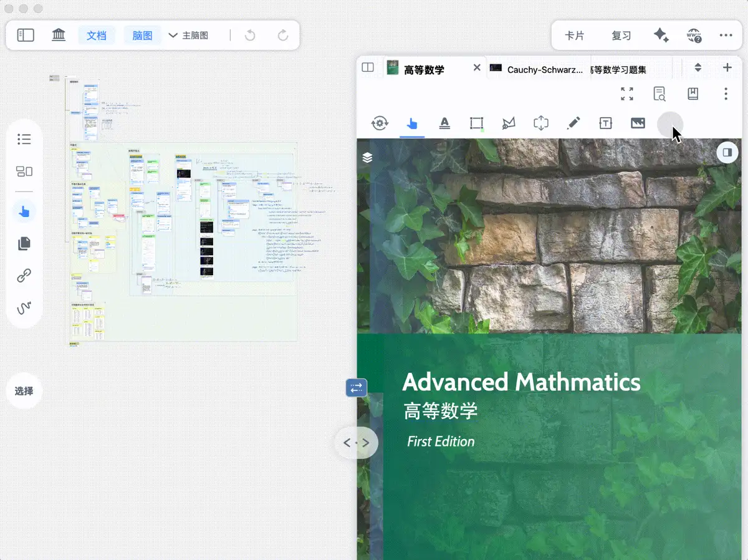Select the pencil drawing tool
Screen dimensions: 748x560
tap(573, 123)
